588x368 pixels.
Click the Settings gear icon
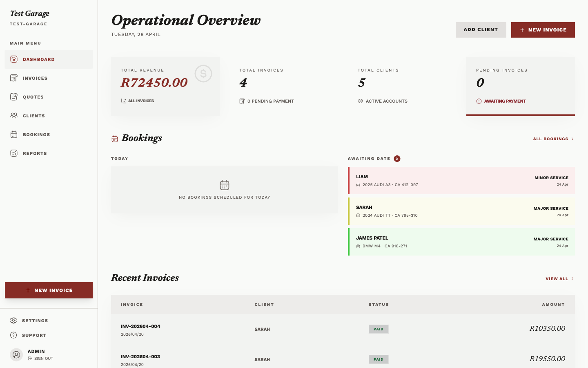click(13, 321)
